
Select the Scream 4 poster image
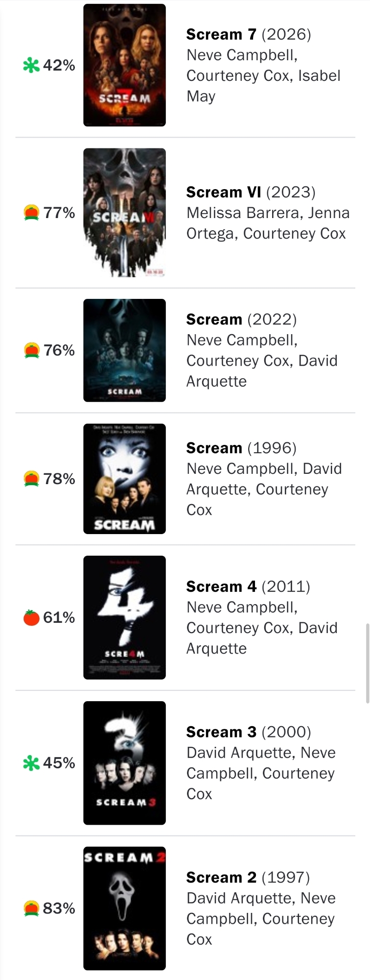124,617
